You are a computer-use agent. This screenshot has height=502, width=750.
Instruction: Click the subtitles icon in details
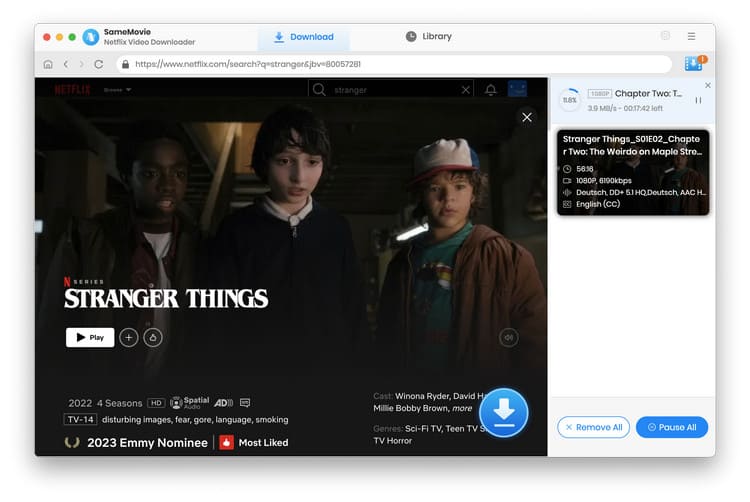[245, 403]
